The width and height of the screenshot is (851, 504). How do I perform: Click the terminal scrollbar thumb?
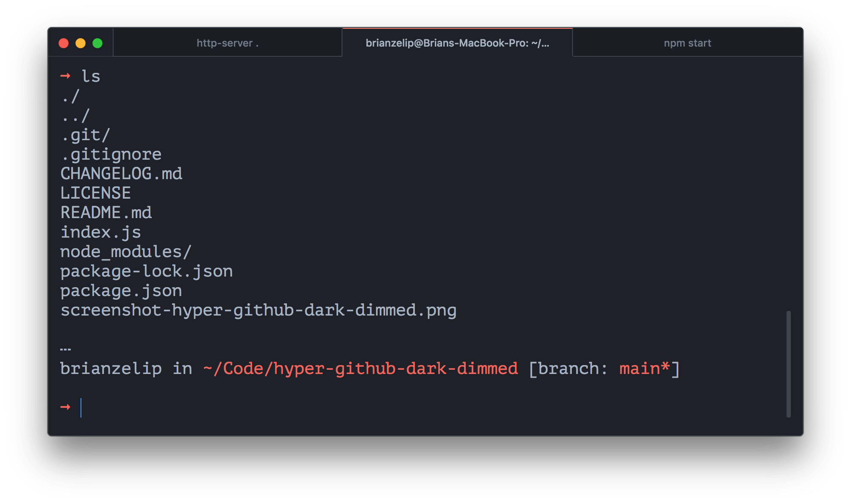[788, 364]
